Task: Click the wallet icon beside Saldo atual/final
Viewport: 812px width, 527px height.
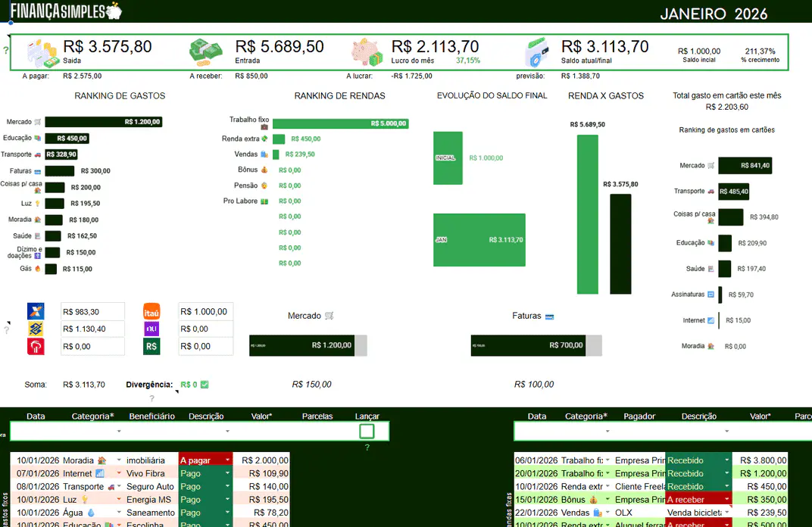Action: pos(537,53)
